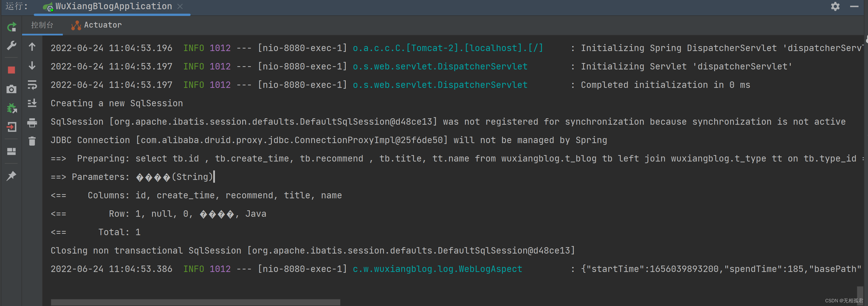Click the 'SqlSession [org.apache.ibatis' not registered line

tap(448, 122)
